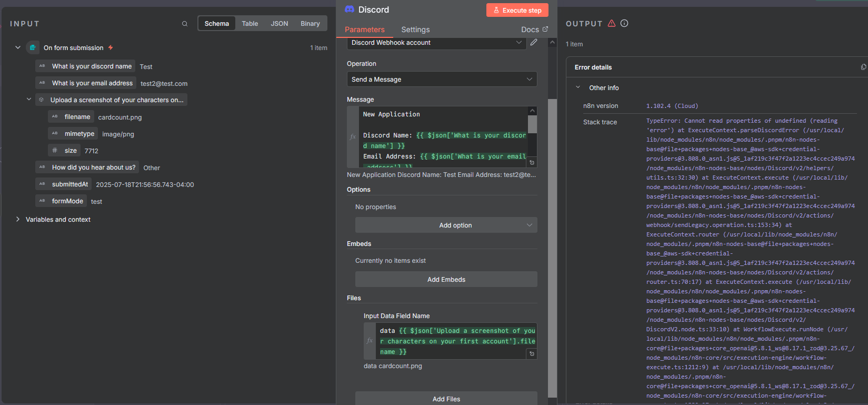Screen dimensions: 868x405
Task: Click the Stack trace label
Action: (600, 122)
